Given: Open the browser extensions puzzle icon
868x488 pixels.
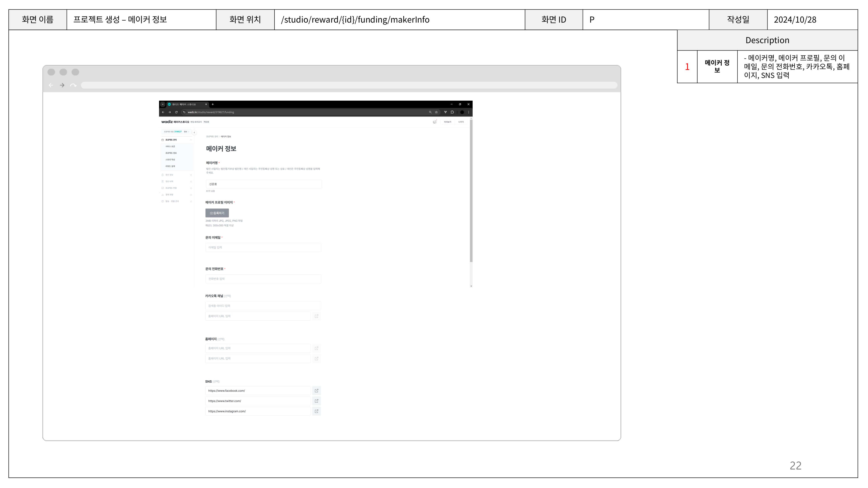Looking at the screenshot, I should click(452, 112).
